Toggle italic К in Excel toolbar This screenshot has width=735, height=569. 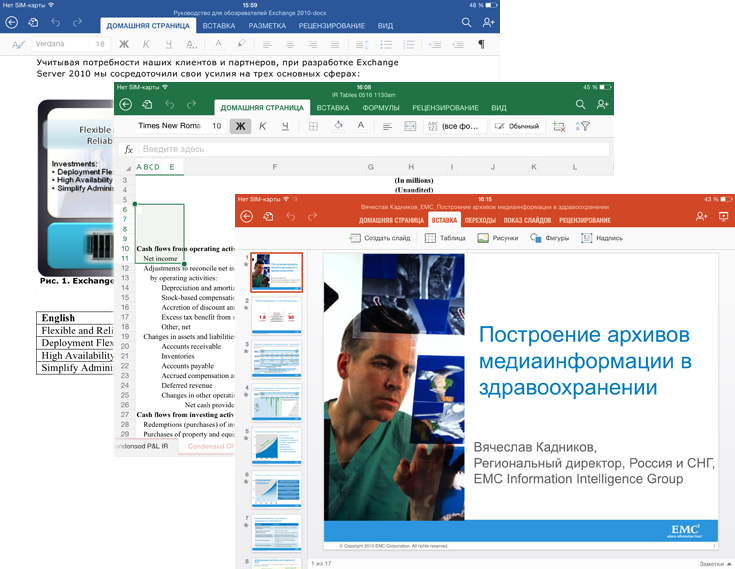262,126
